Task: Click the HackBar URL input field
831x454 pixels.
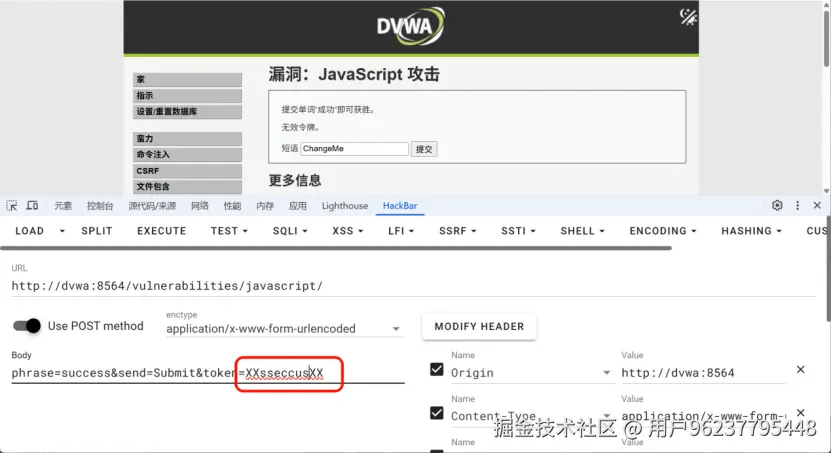Action: pyautogui.click(x=413, y=286)
